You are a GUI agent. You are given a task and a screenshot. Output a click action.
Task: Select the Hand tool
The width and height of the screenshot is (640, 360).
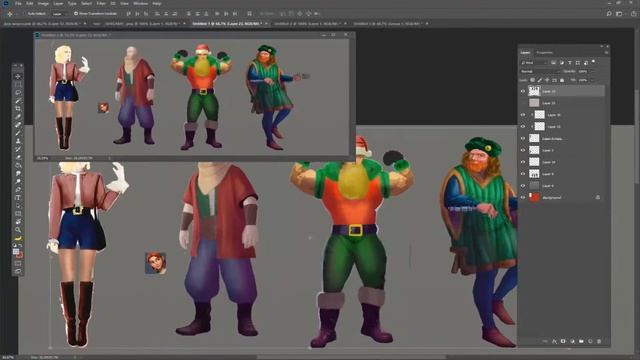(x=18, y=222)
